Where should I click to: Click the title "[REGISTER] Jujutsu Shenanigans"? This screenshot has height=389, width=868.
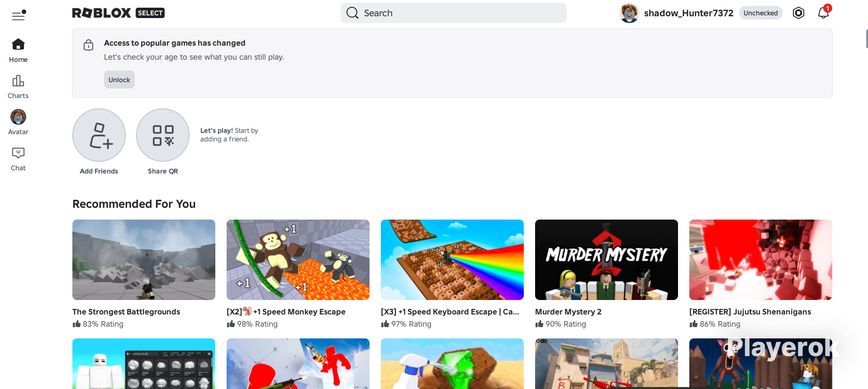point(750,312)
